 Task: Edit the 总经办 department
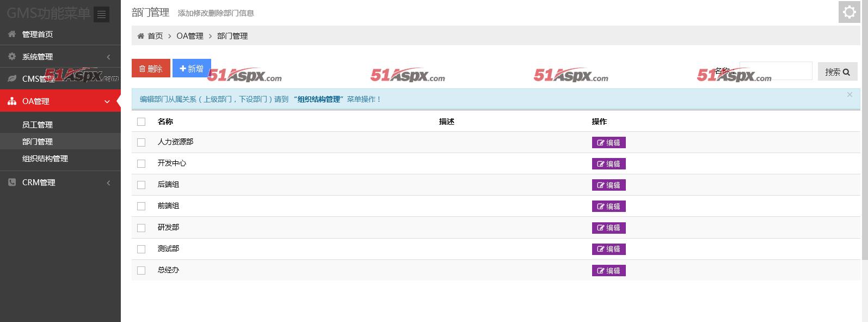609,271
